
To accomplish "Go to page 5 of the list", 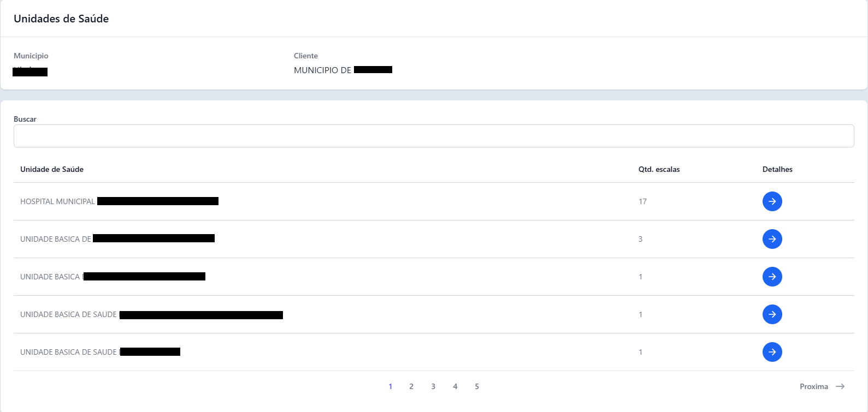I will coord(477,386).
